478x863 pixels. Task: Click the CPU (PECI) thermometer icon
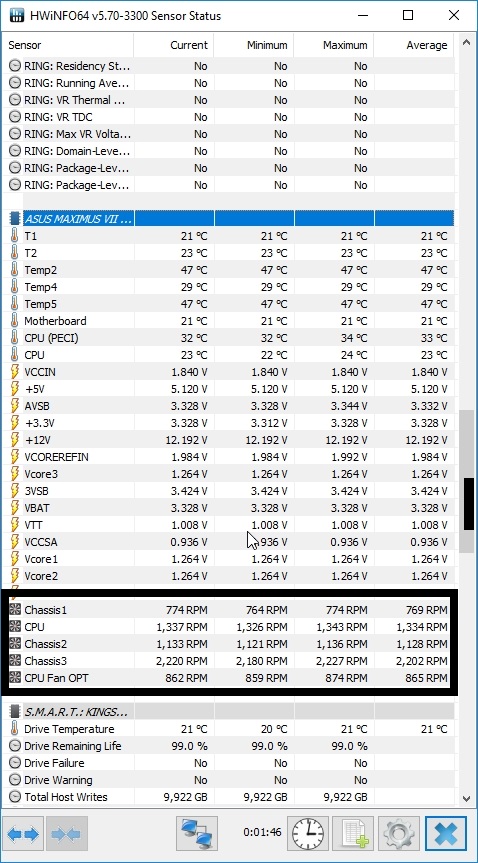14,338
